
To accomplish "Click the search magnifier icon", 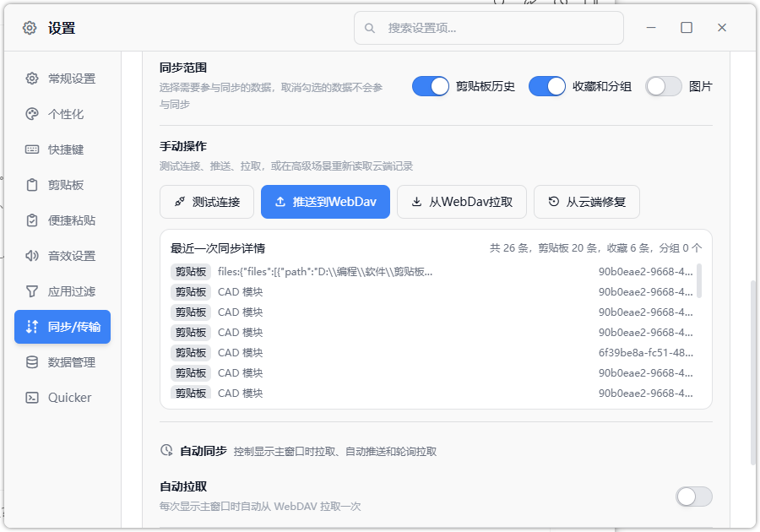I will tap(370, 28).
